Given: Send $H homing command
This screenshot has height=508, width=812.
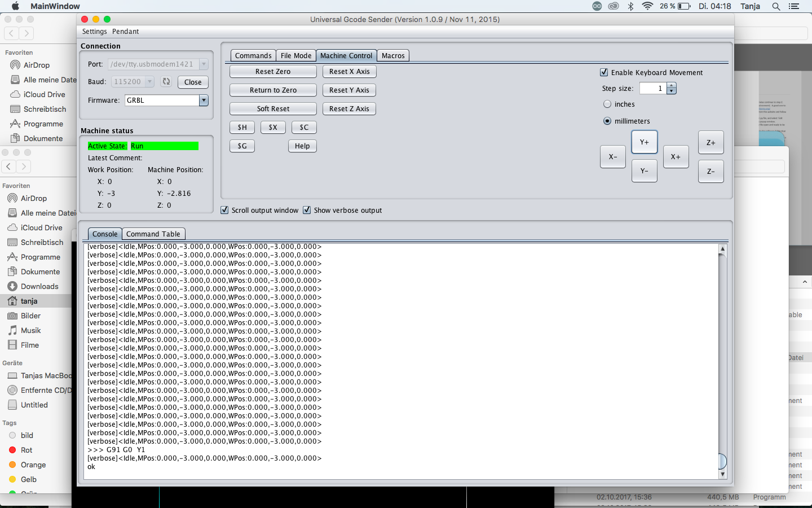Looking at the screenshot, I should click(x=242, y=128).
